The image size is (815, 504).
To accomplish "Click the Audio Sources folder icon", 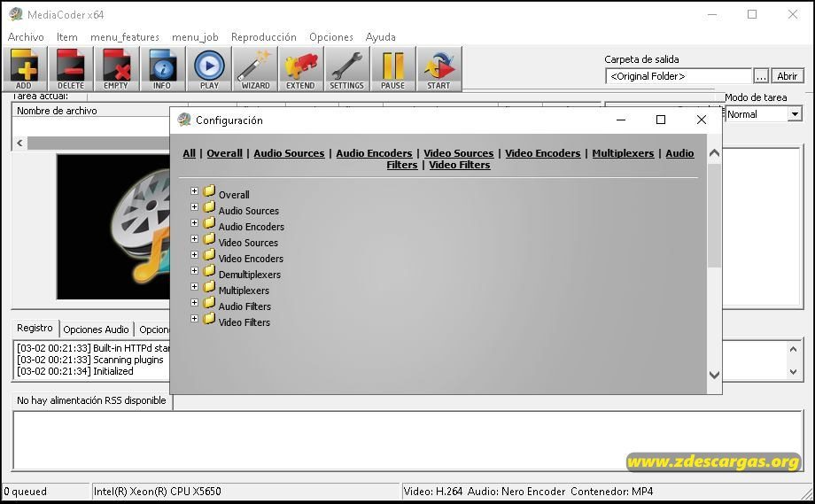I will [x=209, y=207].
